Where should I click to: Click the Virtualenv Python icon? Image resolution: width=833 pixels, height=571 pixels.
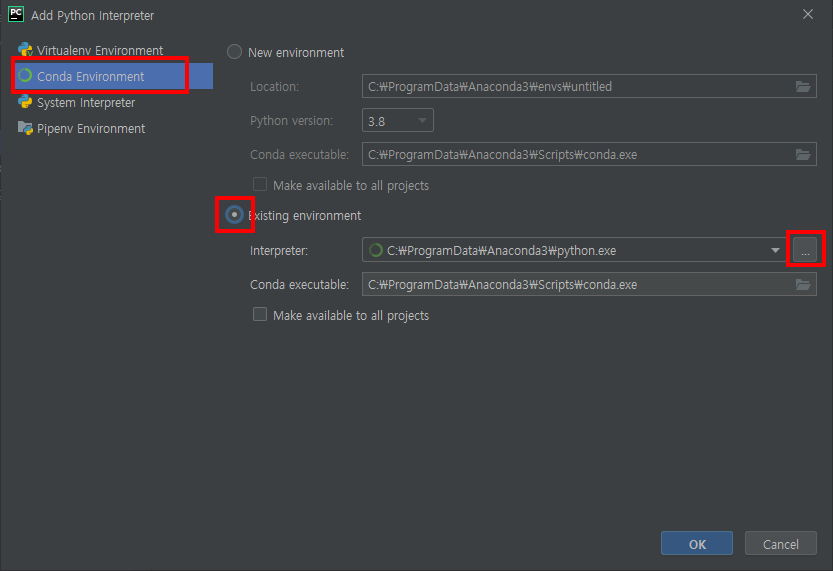(x=25, y=50)
